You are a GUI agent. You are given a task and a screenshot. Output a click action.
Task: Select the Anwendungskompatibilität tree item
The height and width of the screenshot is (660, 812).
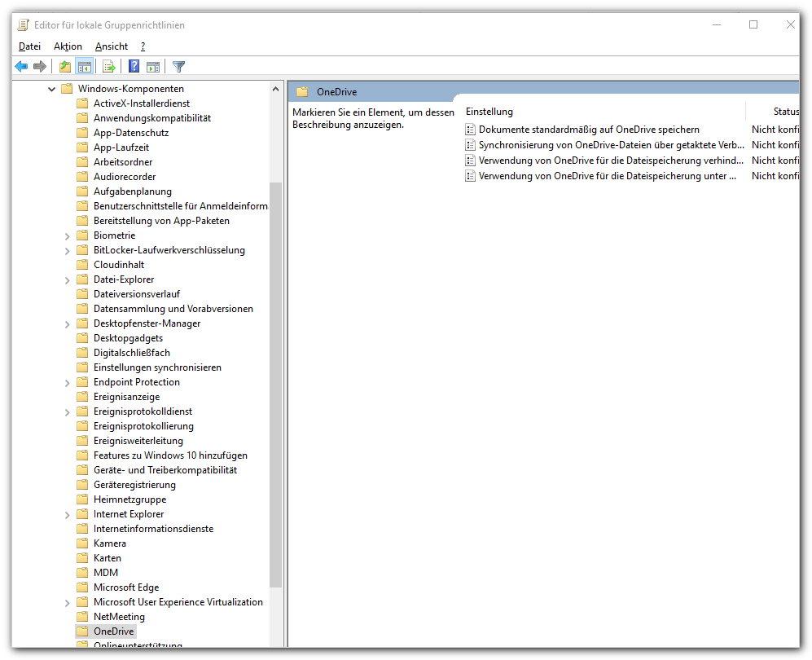tap(152, 118)
